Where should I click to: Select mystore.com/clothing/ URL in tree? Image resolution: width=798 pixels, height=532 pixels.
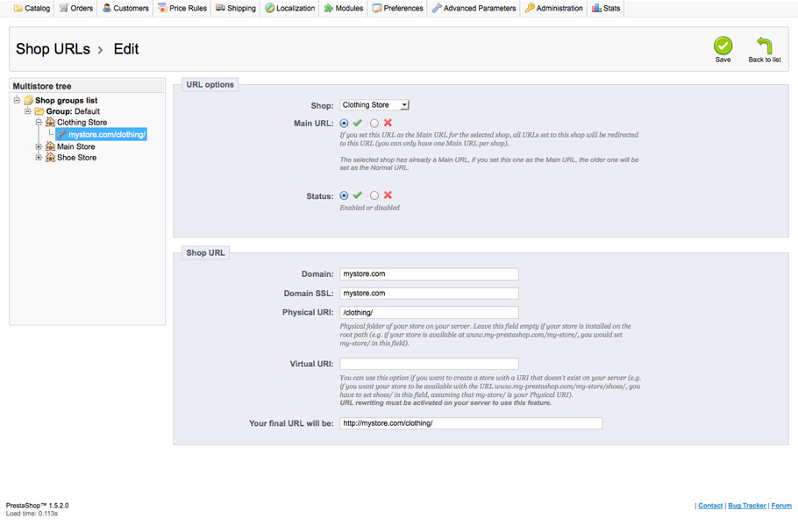coord(106,135)
